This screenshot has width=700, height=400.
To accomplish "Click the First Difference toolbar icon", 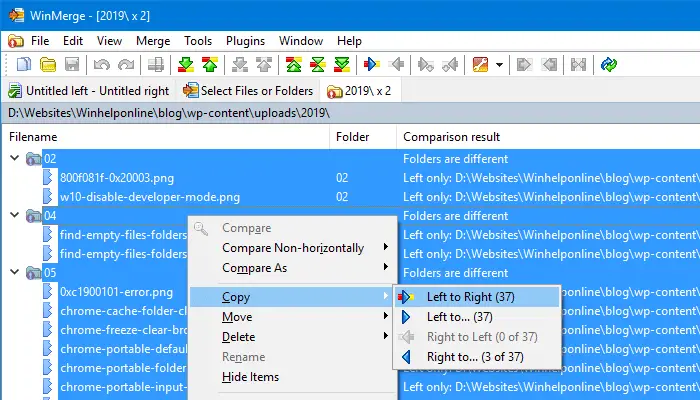I will tap(293, 65).
